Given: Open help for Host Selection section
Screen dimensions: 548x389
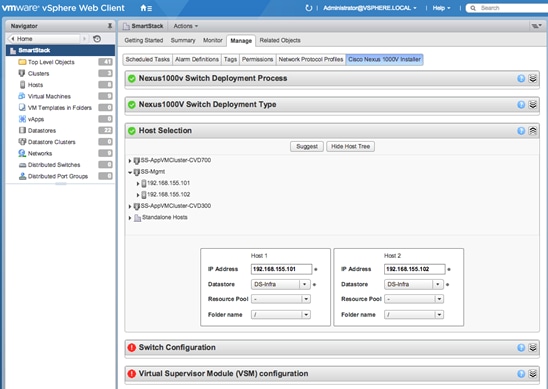Looking at the screenshot, I should [521, 131].
